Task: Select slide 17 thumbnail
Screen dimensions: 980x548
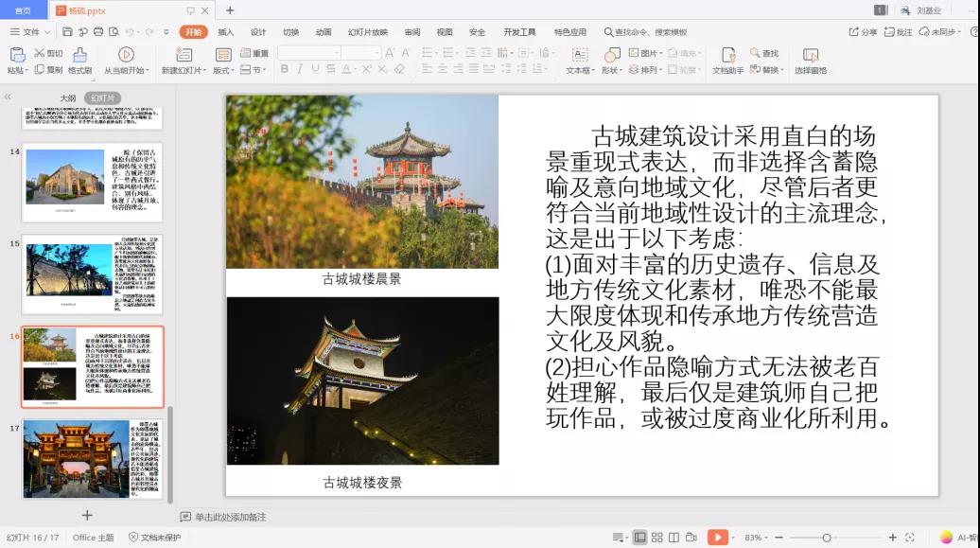Action: pyautogui.click(x=92, y=460)
